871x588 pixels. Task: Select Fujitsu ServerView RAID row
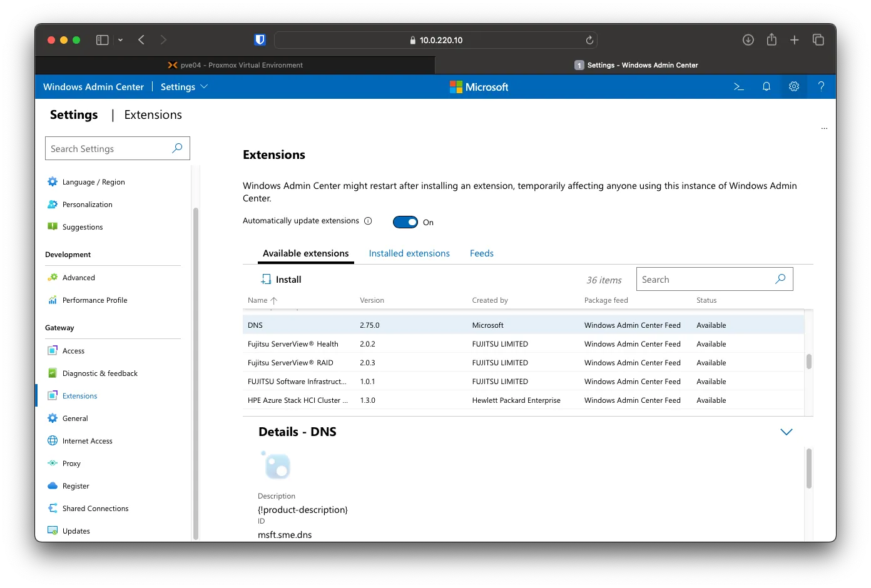tap(523, 363)
